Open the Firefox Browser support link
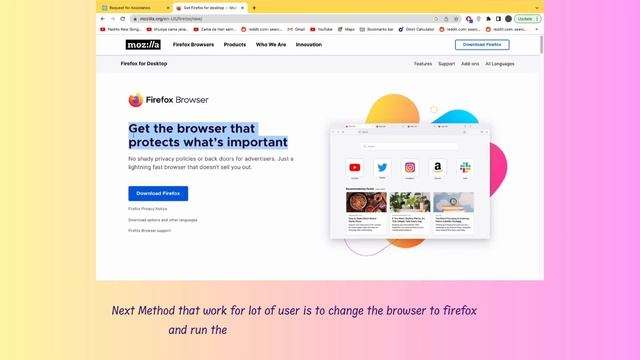The height and width of the screenshot is (360, 640). coord(149,231)
